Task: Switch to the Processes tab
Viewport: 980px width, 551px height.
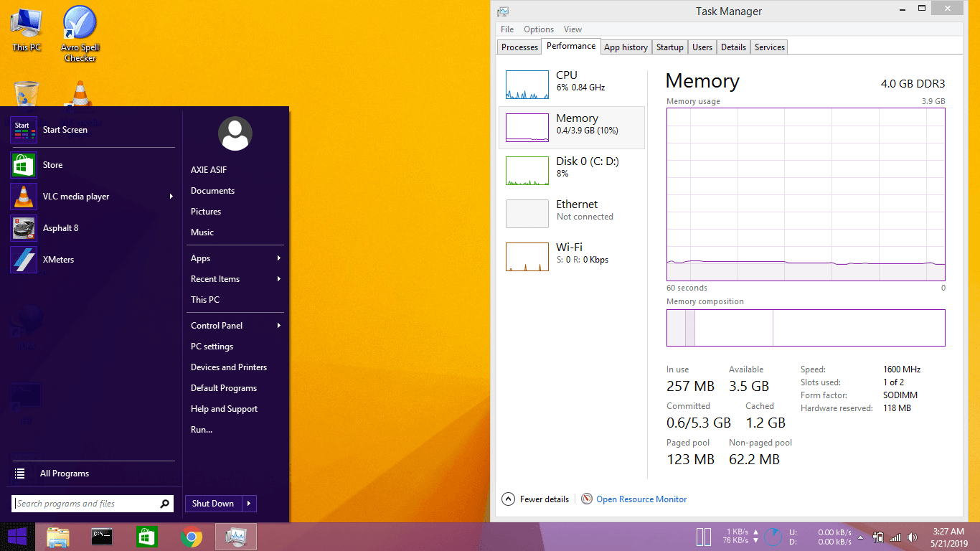Action: [519, 47]
